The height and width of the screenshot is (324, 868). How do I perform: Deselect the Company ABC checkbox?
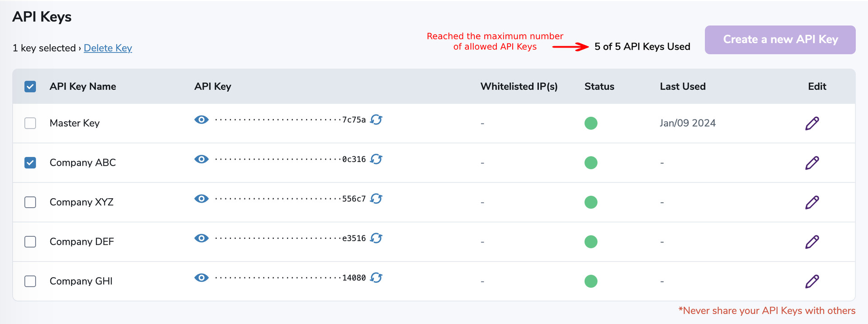(x=30, y=162)
